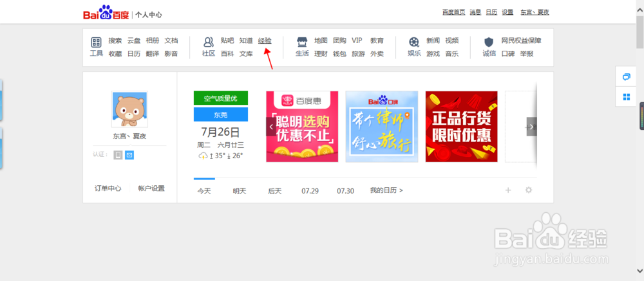Show next banner with right arrow
The width and height of the screenshot is (644, 281).
tap(532, 127)
